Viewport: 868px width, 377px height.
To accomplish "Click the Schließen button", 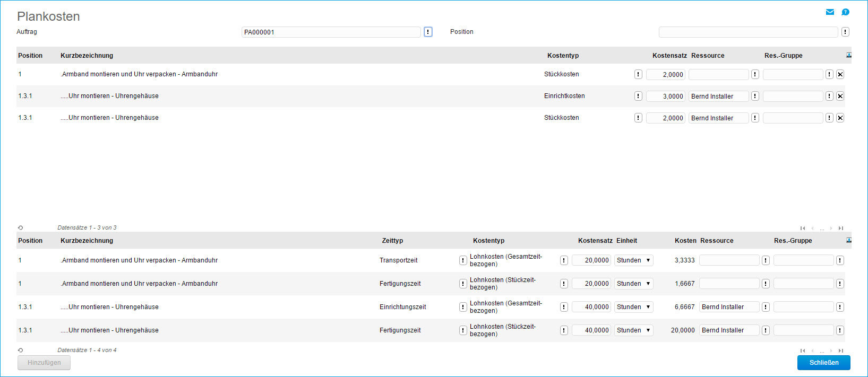I will (824, 363).
